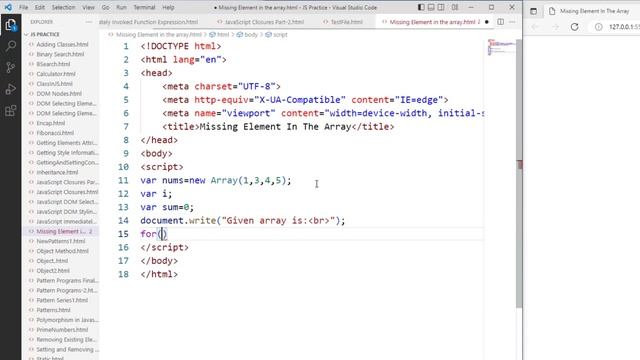Viewport: 640px width, 360px height.
Task: Open NewPatterns1.html in Explorer
Action: coord(60,241)
